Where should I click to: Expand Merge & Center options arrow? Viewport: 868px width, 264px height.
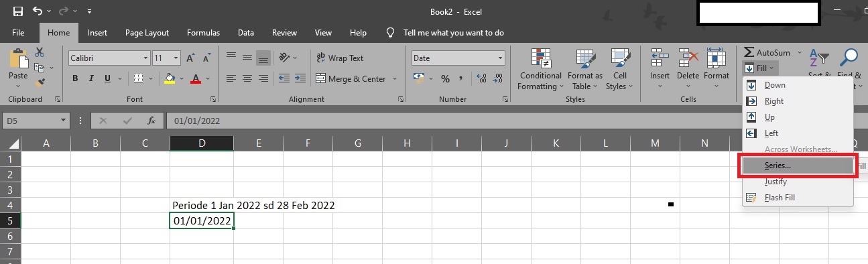coord(395,79)
